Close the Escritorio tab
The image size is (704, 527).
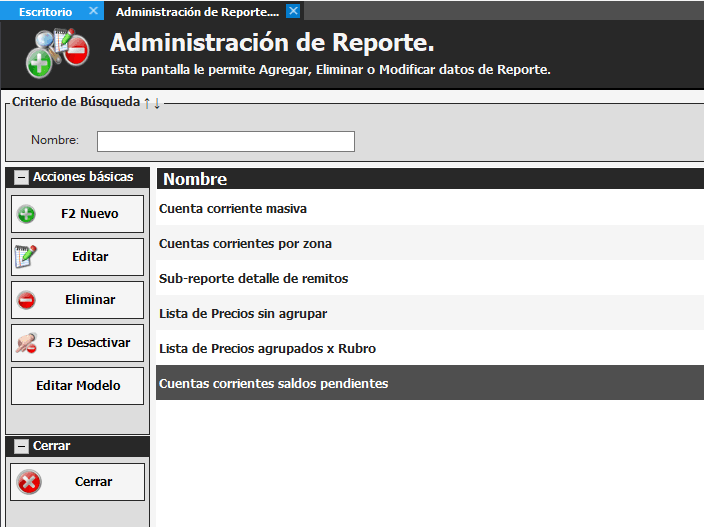[93, 11]
